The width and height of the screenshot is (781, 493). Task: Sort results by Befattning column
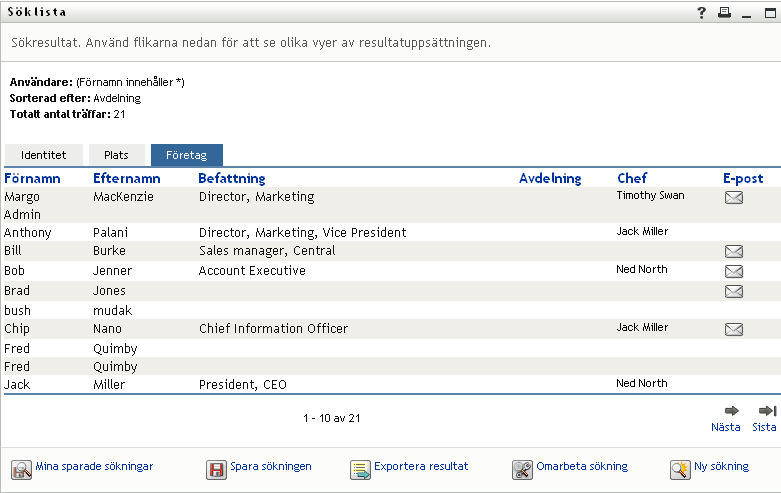coord(232,178)
